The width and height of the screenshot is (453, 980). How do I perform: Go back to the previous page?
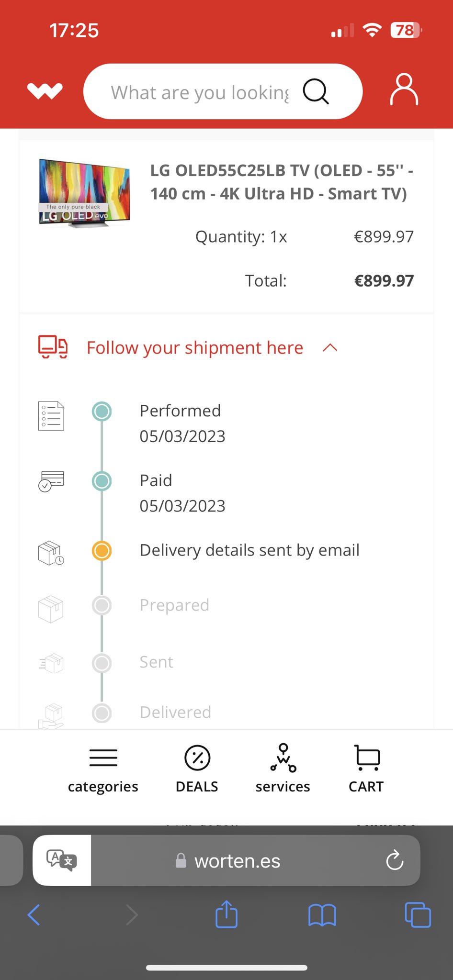point(34,915)
